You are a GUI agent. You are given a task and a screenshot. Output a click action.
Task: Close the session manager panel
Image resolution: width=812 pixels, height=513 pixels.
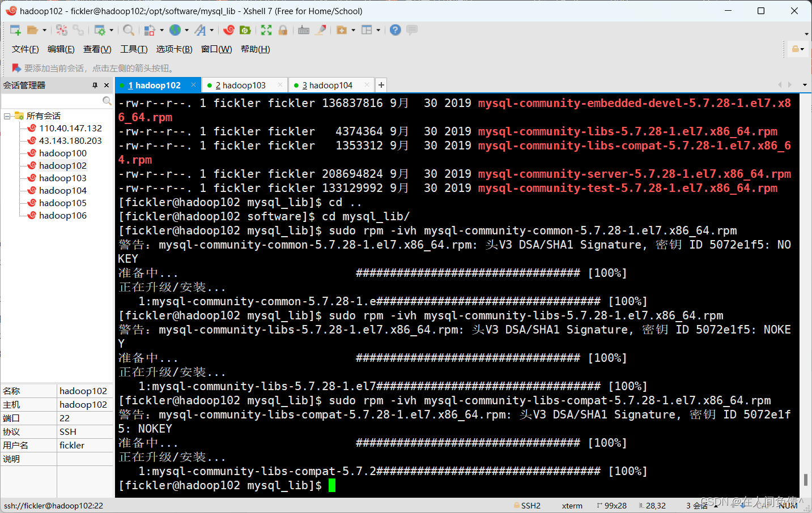[107, 85]
